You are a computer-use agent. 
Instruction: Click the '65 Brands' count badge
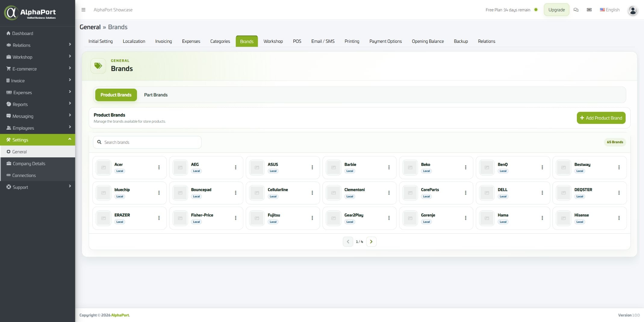pos(615,142)
